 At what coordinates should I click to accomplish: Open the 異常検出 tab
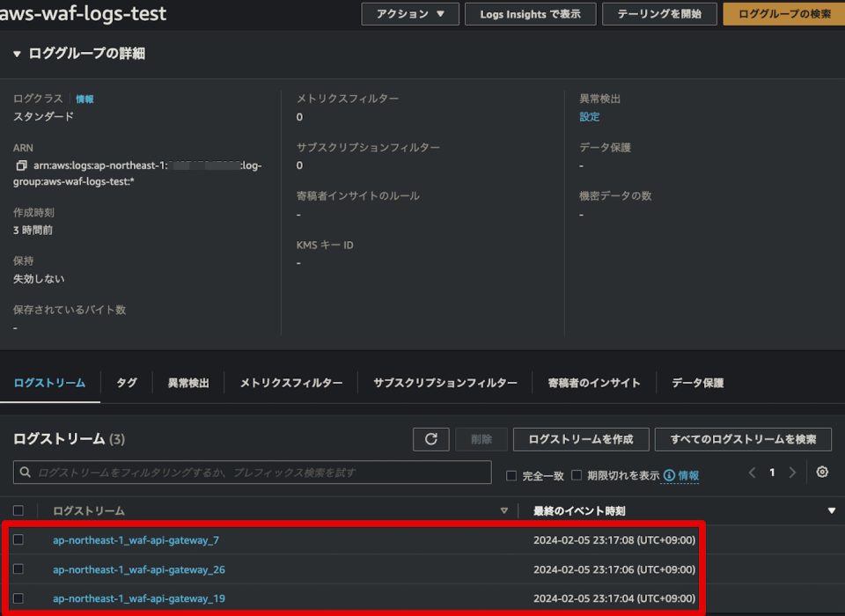(x=188, y=383)
